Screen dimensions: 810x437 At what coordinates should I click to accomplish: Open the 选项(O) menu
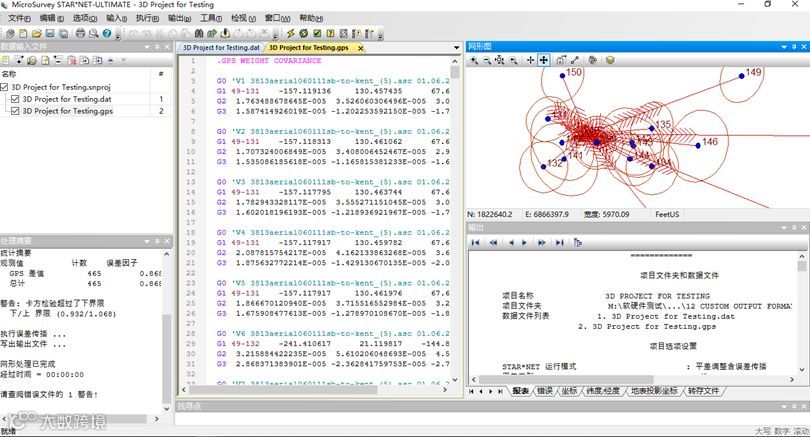[84, 18]
